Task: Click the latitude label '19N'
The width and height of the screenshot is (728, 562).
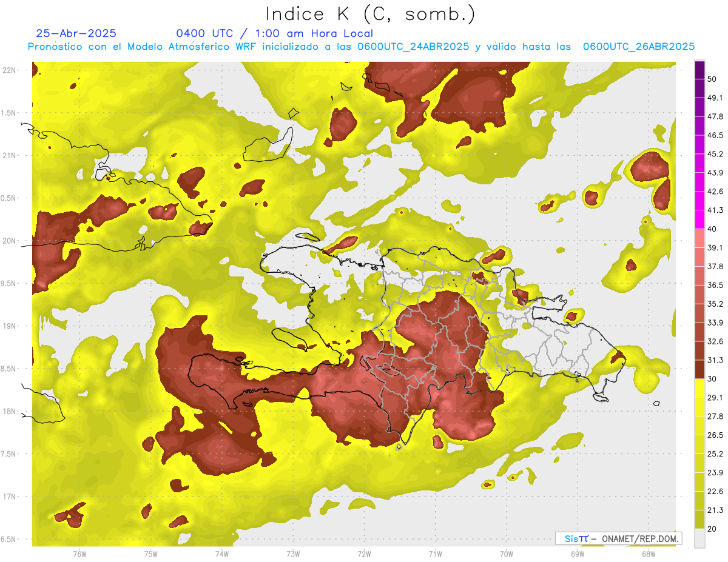Action: click(9, 326)
